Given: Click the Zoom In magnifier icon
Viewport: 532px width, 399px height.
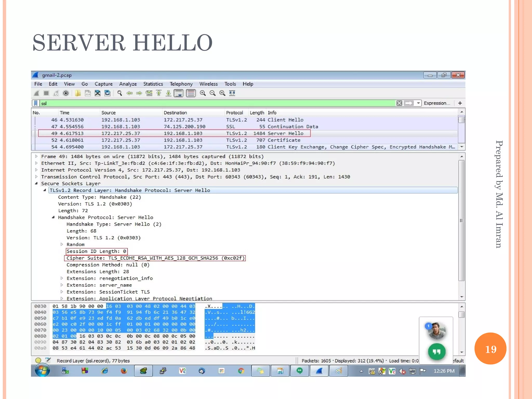Looking at the screenshot, I should tap(203, 93).
